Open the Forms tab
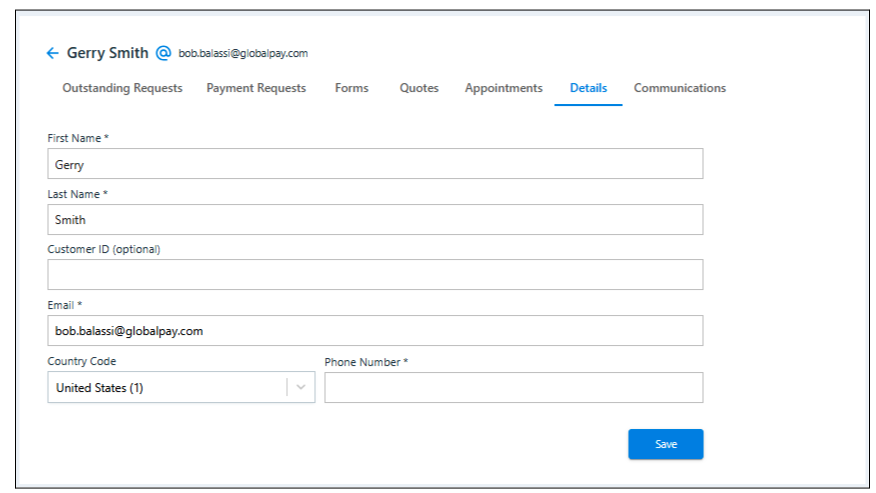The height and width of the screenshot is (493, 876). (351, 88)
